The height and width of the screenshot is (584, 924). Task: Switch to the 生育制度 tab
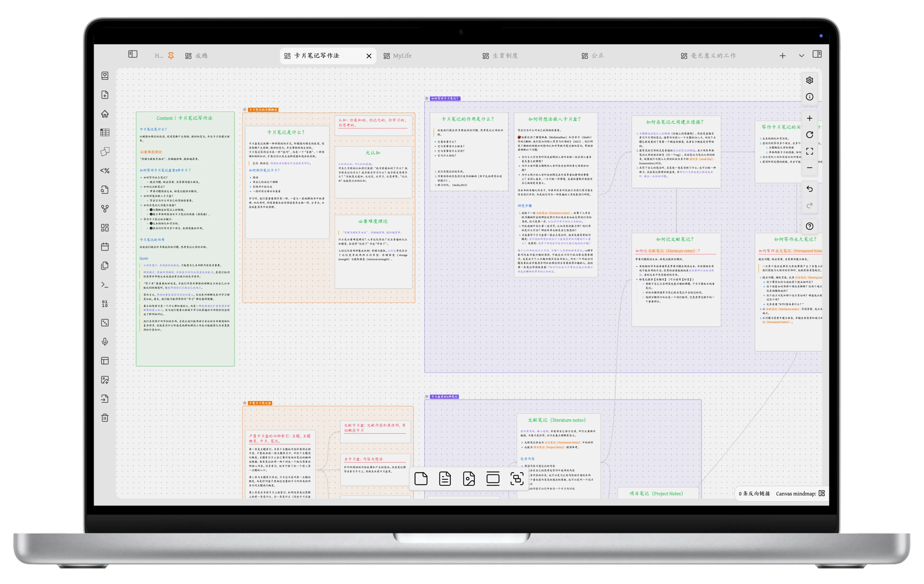[x=505, y=56]
